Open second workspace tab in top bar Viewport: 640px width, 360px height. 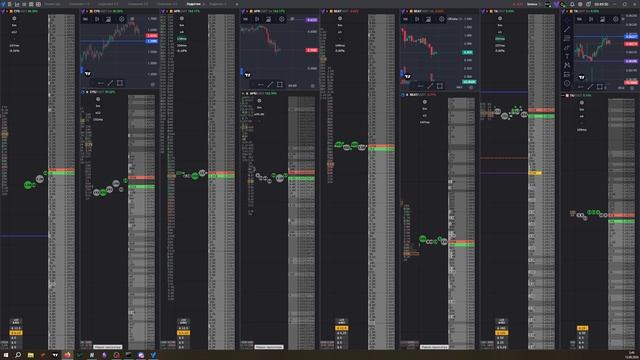click(x=79, y=4)
